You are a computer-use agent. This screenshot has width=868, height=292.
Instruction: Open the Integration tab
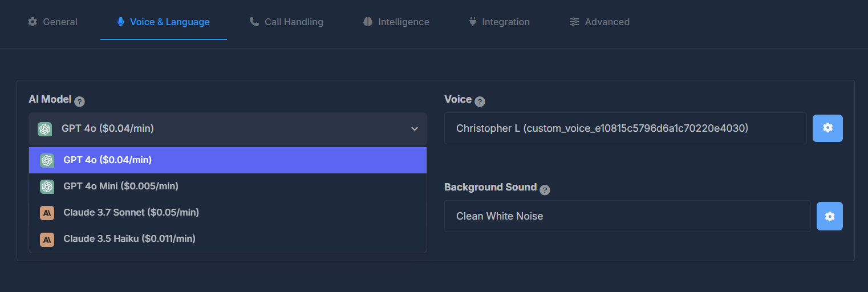pyautogui.click(x=499, y=22)
